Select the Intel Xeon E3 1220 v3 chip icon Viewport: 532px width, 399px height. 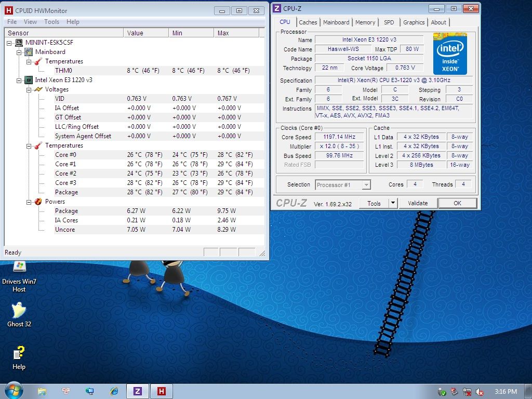click(28, 80)
